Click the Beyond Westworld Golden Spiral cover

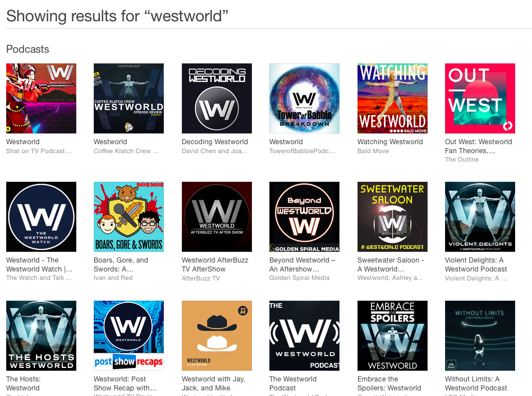pyautogui.click(x=304, y=217)
